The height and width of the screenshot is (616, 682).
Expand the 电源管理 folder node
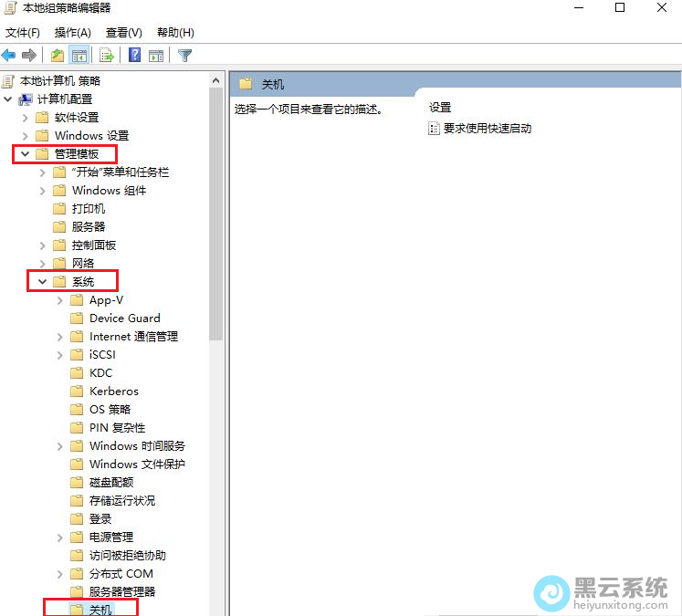coord(60,537)
